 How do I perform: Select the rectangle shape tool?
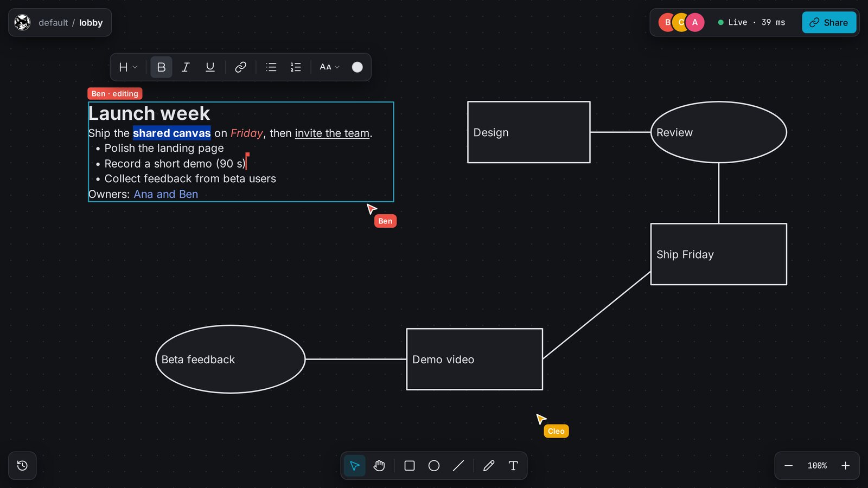[410, 466]
